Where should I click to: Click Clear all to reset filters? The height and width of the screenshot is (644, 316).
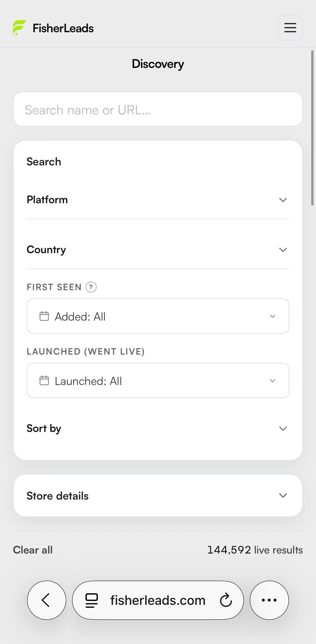[33, 550]
